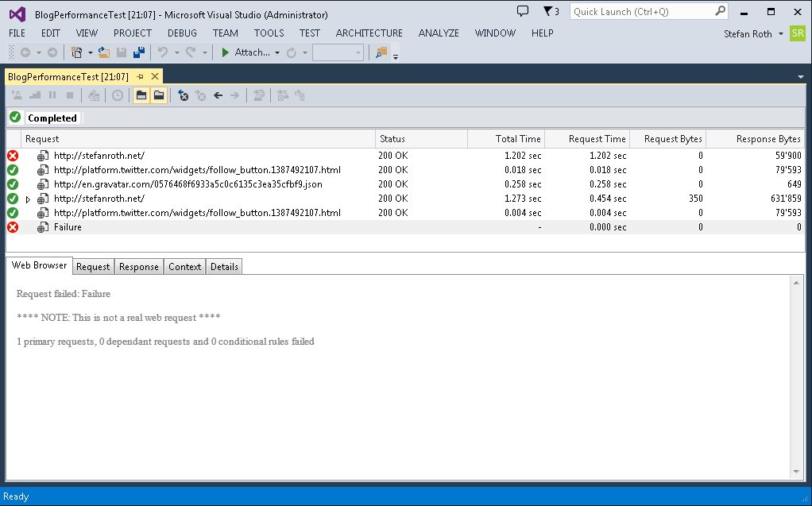Click the 1.273 sec total time cell
The height and width of the screenshot is (506, 812).
(523, 199)
